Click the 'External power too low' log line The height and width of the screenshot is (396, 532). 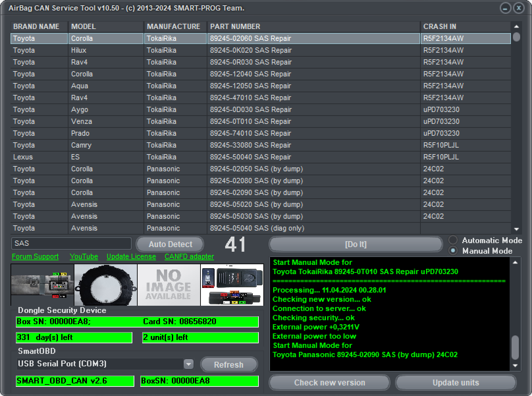point(314,336)
